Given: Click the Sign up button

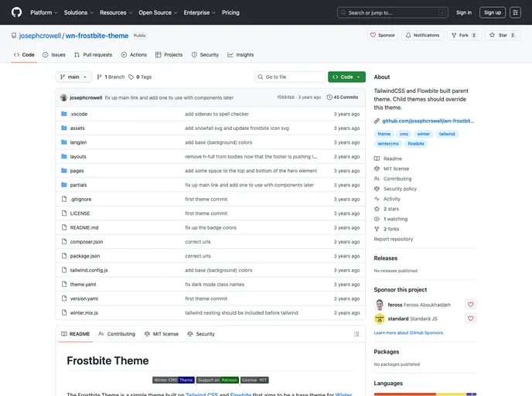Looking at the screenshot, I should pos(492,12).
